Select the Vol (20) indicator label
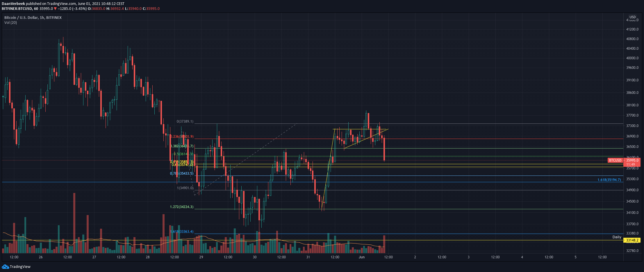This screenshot has width=644, height=272. [10, 23]
